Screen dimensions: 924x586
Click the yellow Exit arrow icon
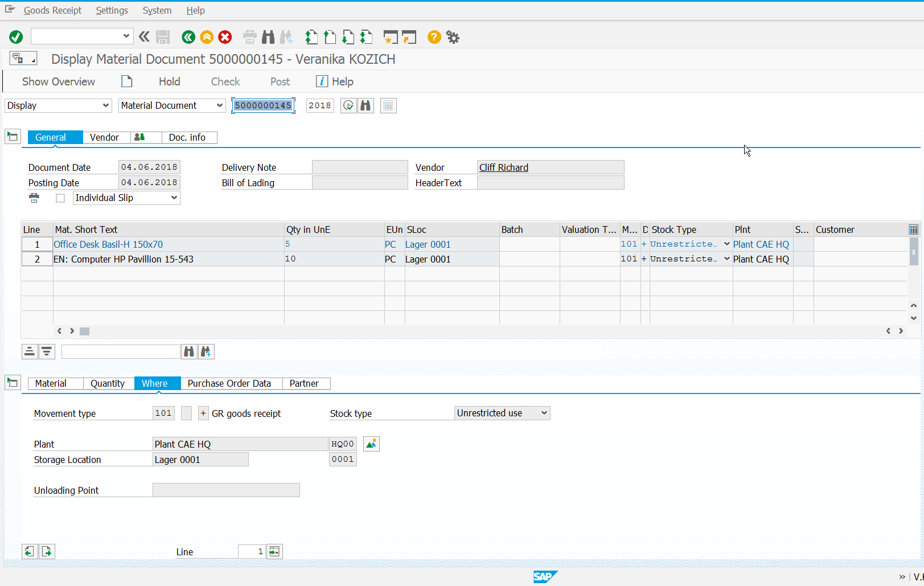click(x=207, y=37)
